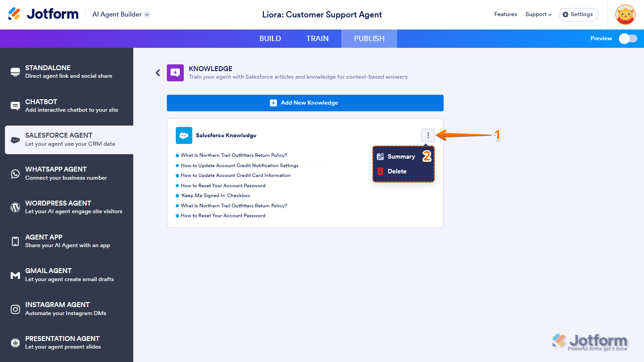Go back using the left chevron
This screenshot has height=362, width=644.
click(158, 72)
